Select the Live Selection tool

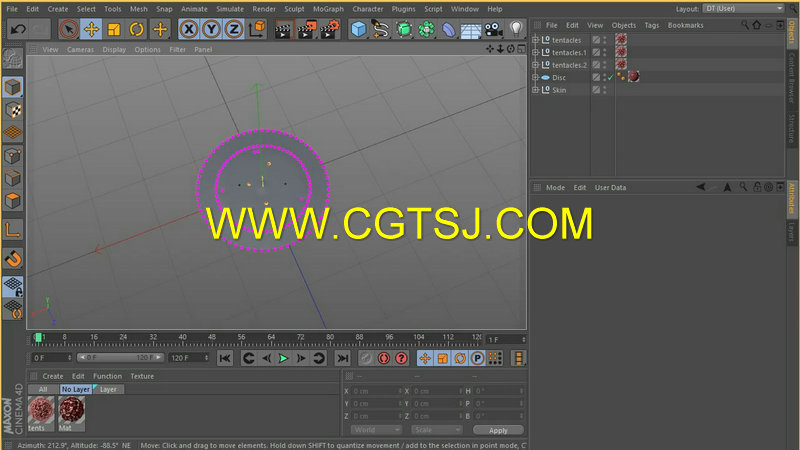(68, 29)
